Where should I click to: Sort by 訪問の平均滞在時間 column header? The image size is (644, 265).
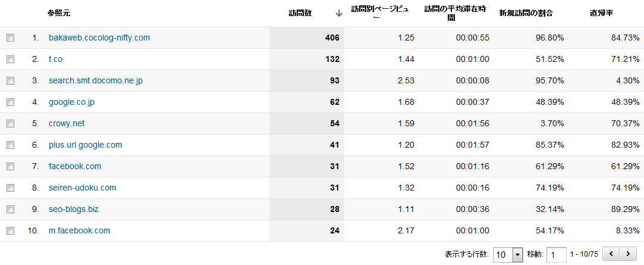[455, 13]
